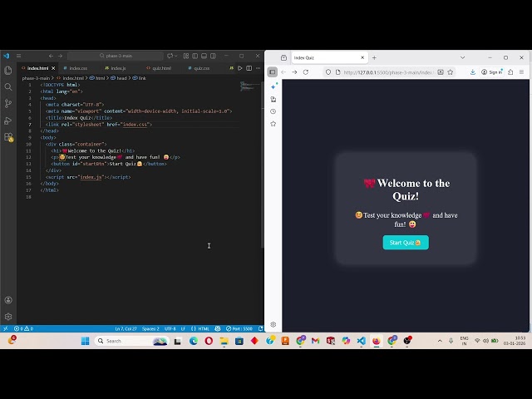Click Ln 7, Col 27 in status bar
The image size is (532, 399).
coord(126,328)
